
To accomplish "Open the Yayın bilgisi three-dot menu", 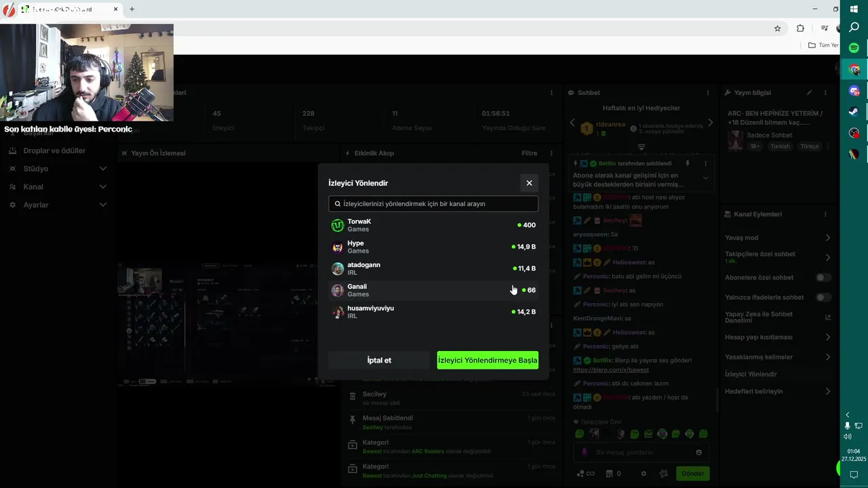I will [825, 93].
